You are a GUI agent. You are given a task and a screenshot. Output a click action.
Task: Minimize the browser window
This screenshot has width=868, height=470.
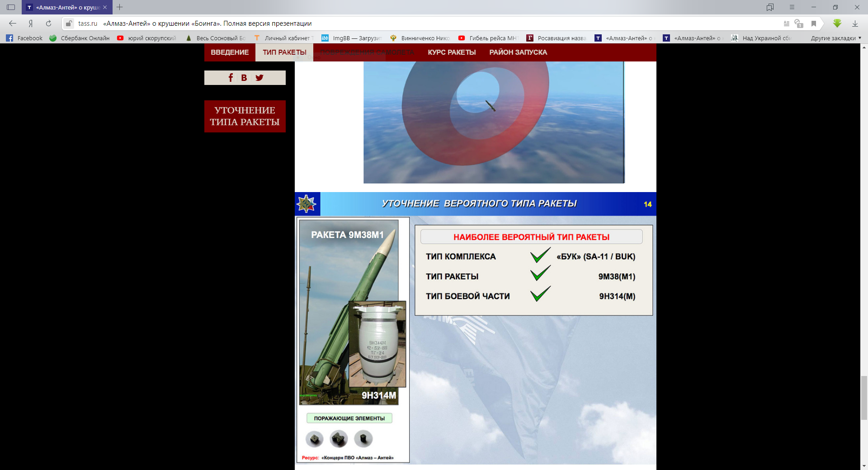pyautogui.click(x=813, y=7)
